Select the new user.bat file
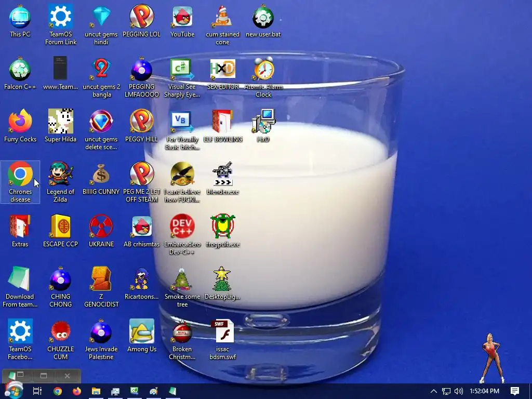 tap(263, 21)
